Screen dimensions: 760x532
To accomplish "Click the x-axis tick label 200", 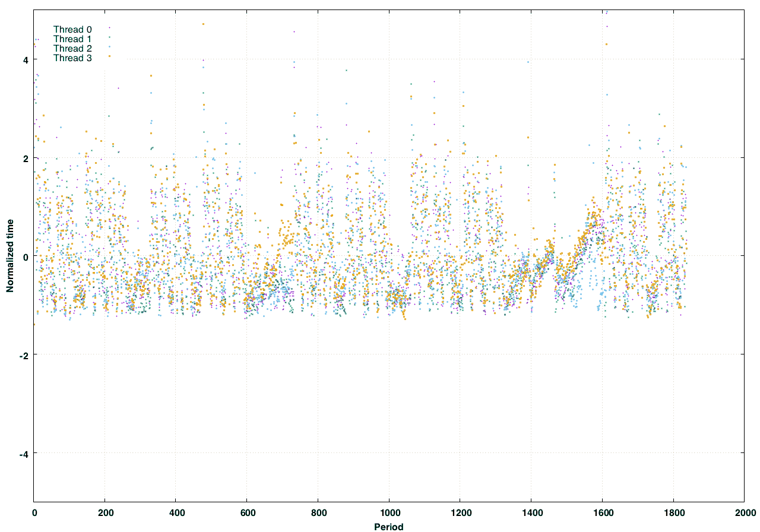I will (x=105, y=512).
